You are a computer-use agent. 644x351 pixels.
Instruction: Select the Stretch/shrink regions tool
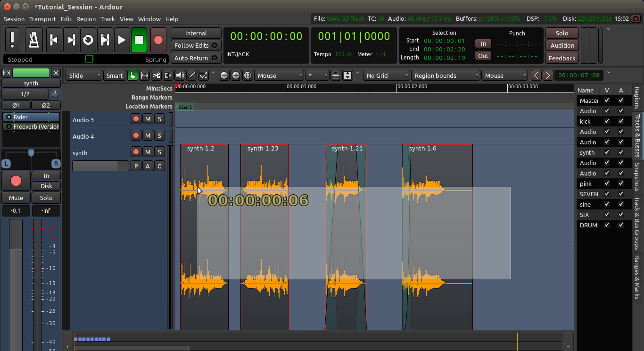click(168, 75)
